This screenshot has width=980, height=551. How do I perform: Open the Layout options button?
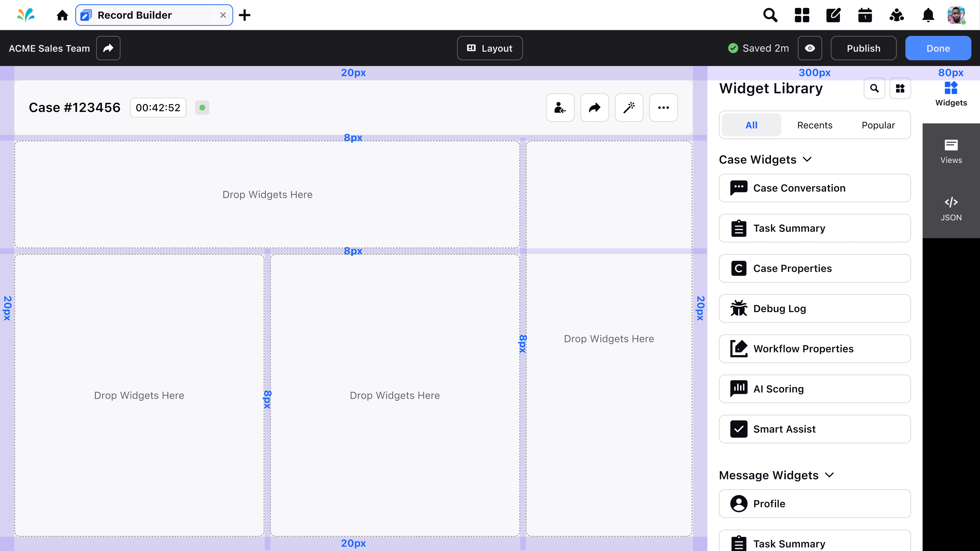coord(490,48)
